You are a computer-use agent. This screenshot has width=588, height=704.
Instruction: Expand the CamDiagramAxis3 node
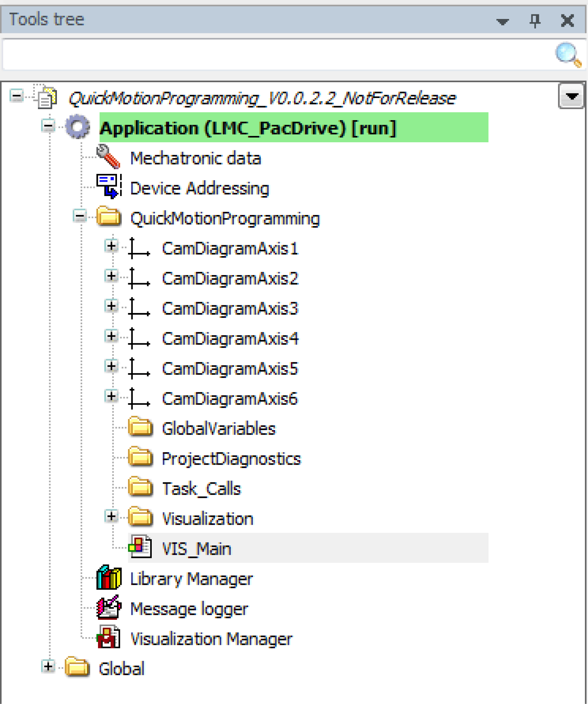(112, 306)
